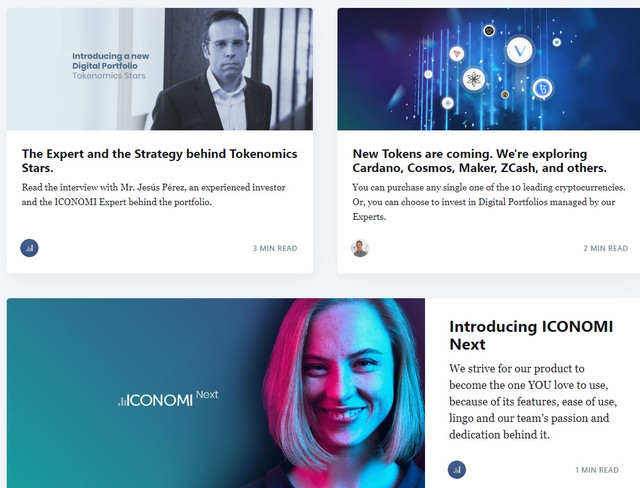Click the Jesús Pérez interview summary text
The height and width of the screenshot is (488, 640).
coord(153,195)
